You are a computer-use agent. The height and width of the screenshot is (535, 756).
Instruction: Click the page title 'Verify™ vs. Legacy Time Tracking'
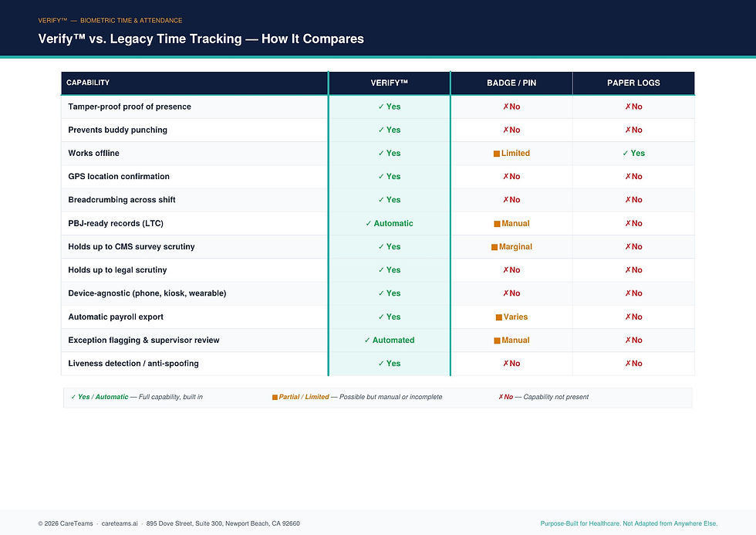(x=201, y=39)
